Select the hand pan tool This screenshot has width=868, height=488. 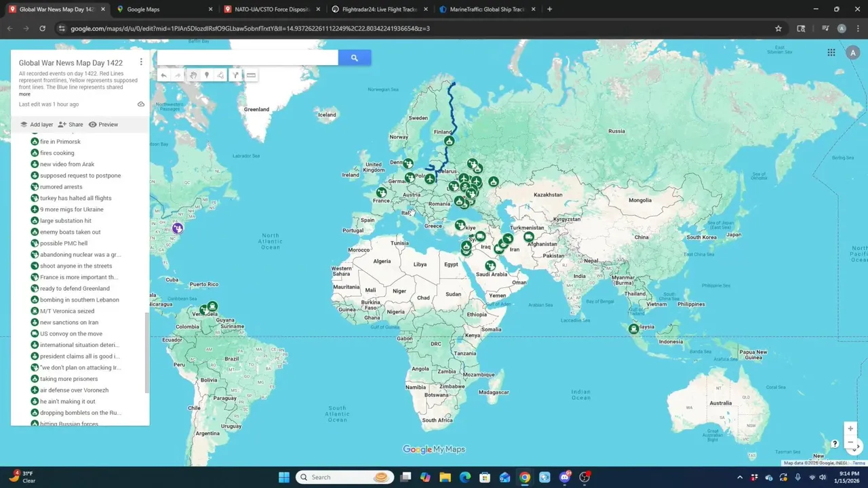(193, 75)
